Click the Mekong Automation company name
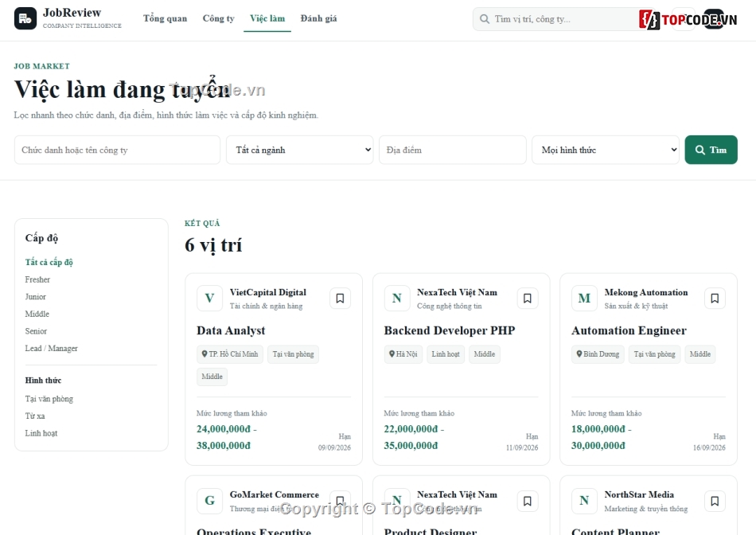This screenshot has height=535, width=756. [x=646, y=292]
